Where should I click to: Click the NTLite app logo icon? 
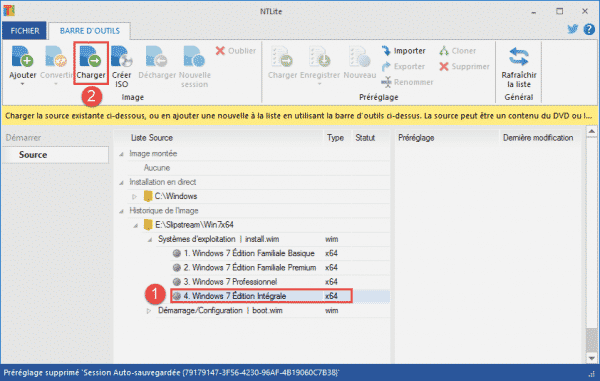pos(9,11)
